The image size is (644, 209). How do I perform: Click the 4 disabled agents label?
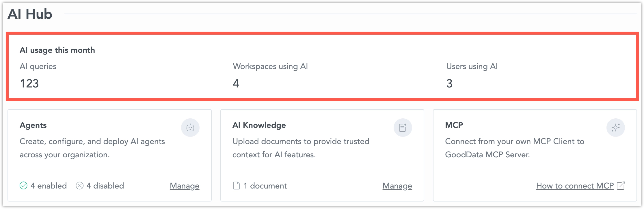point(105,186)
